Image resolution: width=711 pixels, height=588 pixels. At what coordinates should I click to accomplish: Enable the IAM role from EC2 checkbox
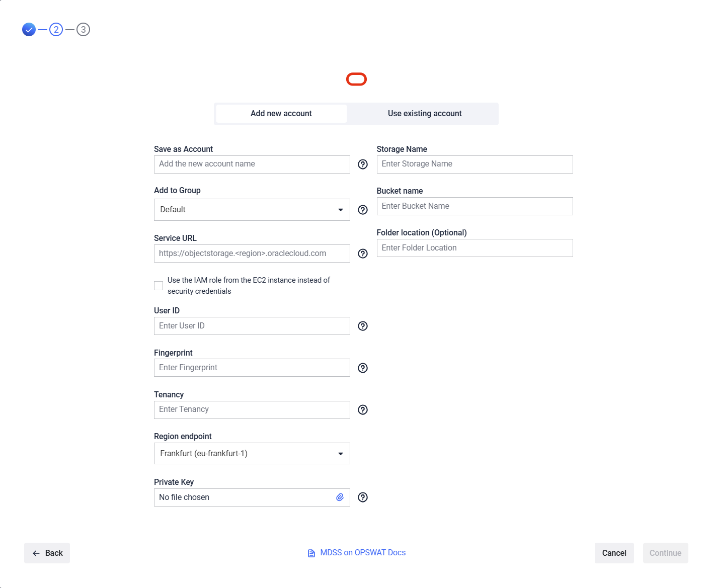click(159, 286)
